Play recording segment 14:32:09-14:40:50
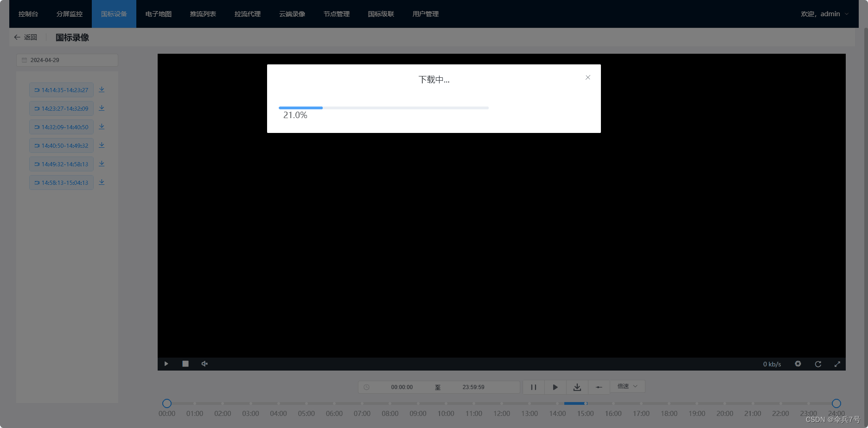 (61, 127)
